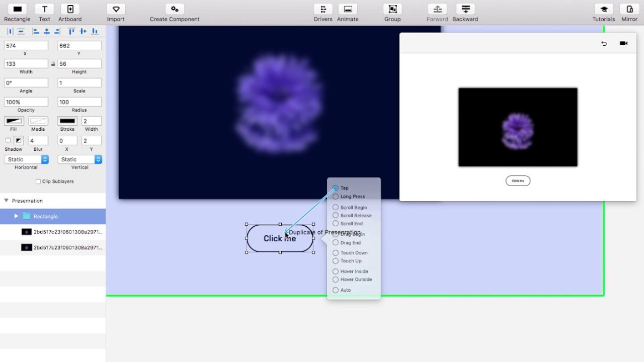Edit the Stroke Width field
This screenshot has width=644, height=362.
pyautogui.click(x=92, y=121)
